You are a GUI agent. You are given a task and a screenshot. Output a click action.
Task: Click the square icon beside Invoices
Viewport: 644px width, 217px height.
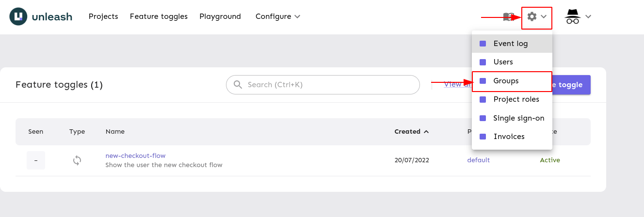click(x=483, y=137)
